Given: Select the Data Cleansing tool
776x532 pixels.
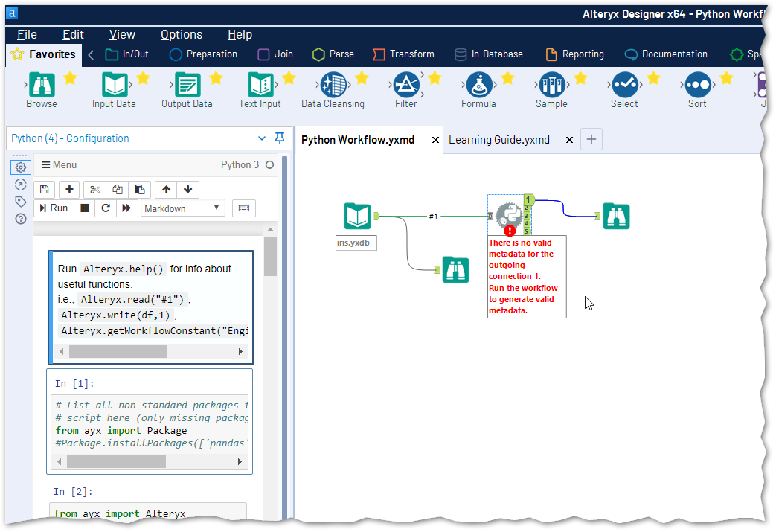Looking at the screenshot, I should point(333,86).
